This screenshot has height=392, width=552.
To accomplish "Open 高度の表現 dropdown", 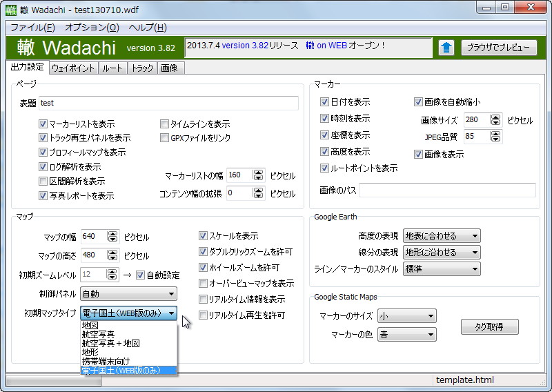I will point(442,235).
